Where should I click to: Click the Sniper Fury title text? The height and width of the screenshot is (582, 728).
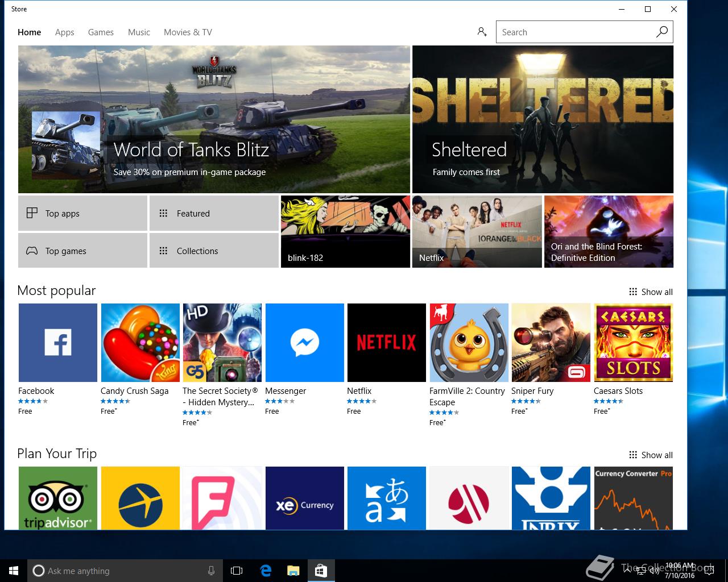(x=532, y=391)
